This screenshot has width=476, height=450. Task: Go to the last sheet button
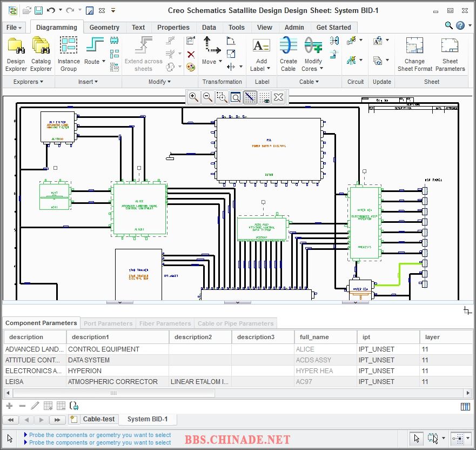57,420
